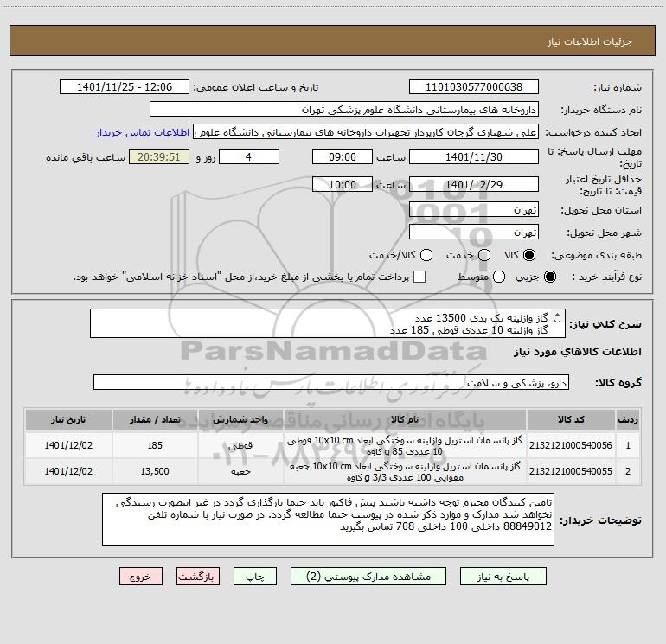Image resolution: width=666 pixels, height=644 pixels.
Task: Click the نام کالا column header
Action: tap(405, 419)
